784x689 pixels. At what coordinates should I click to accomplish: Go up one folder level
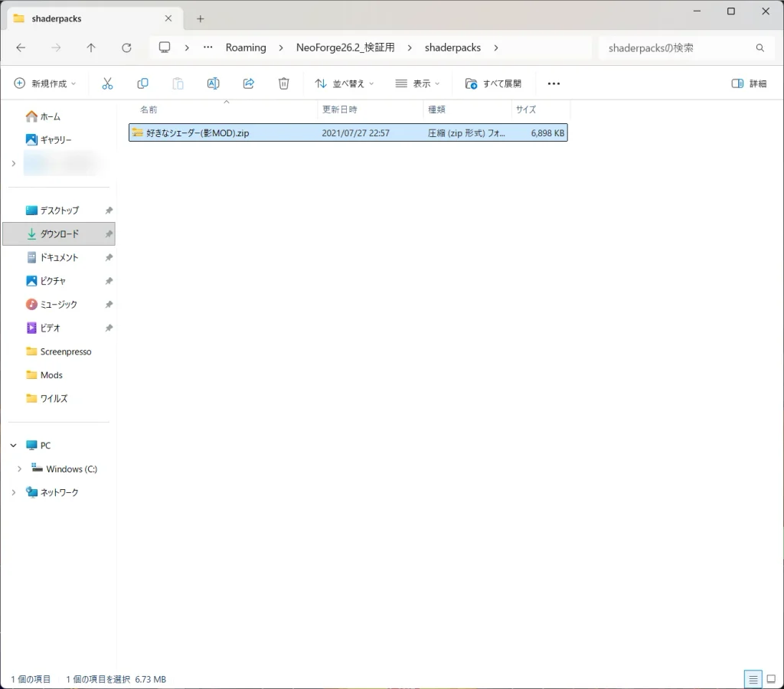click(91, 47)
